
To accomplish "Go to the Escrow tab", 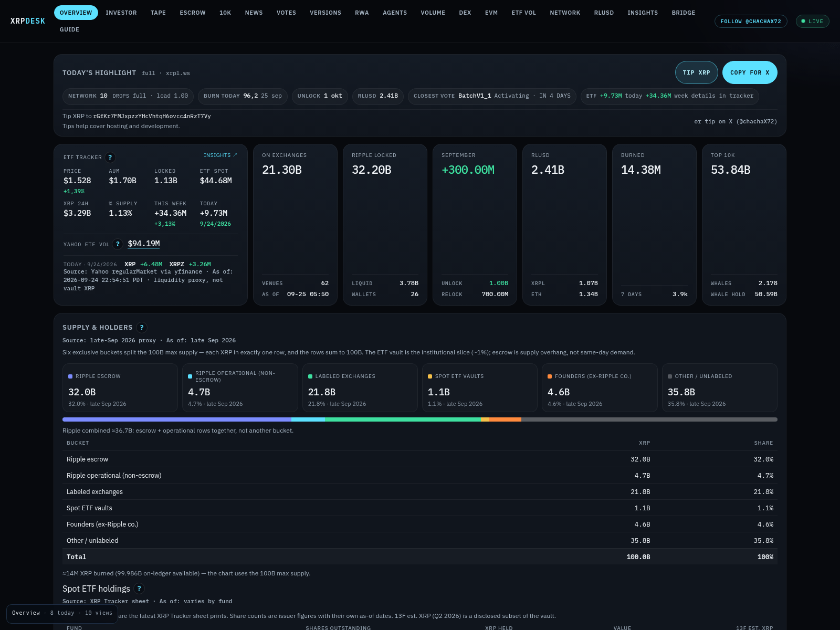I will (x=193, y=13).
